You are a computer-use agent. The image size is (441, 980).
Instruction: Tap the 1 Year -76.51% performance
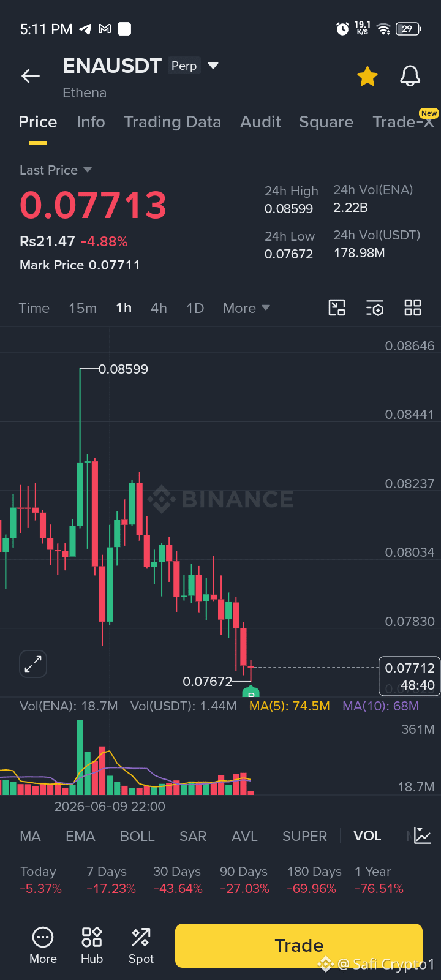pyautogui.click(x=379, y=880)
